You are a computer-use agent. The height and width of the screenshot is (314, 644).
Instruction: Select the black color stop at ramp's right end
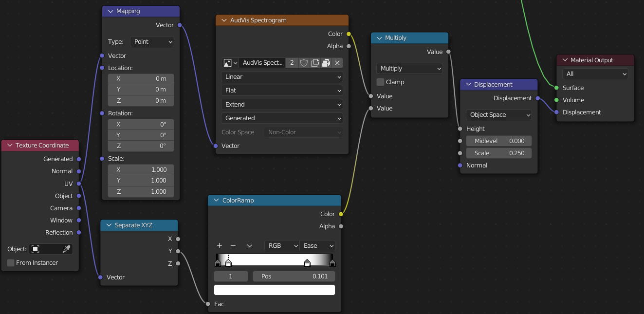(332, 263)
